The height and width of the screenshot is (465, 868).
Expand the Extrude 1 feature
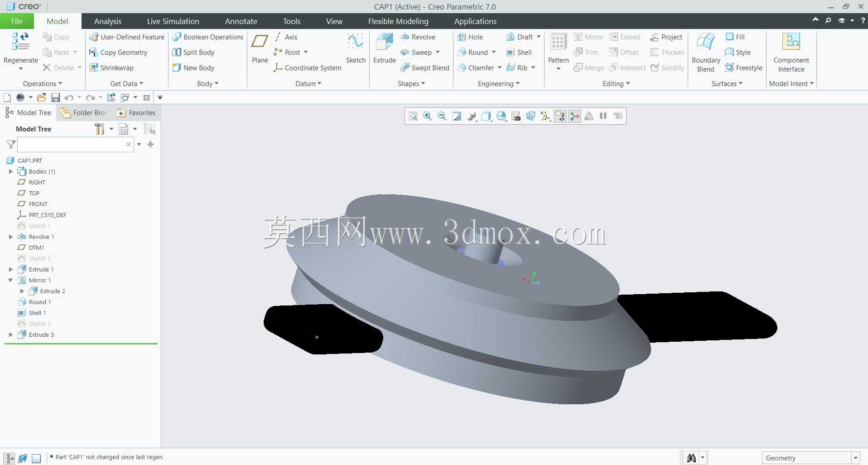click(11, 270)
